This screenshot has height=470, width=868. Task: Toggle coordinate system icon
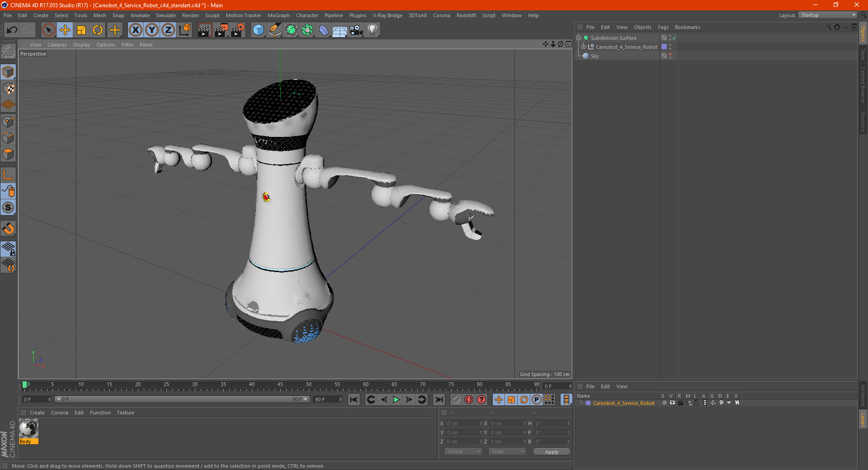coord(184,30)
